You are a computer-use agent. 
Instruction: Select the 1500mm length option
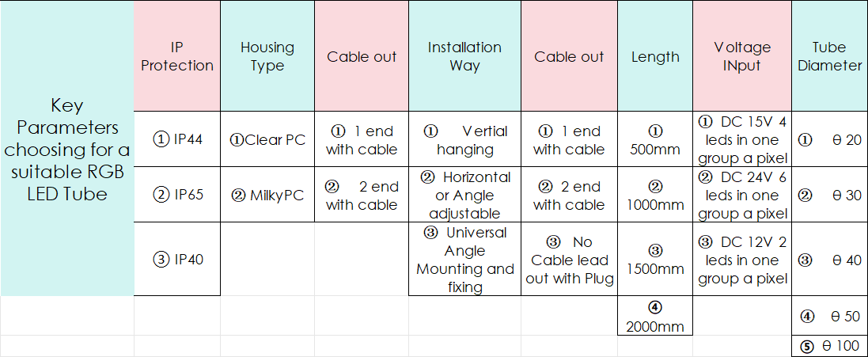tap(655, 259)
